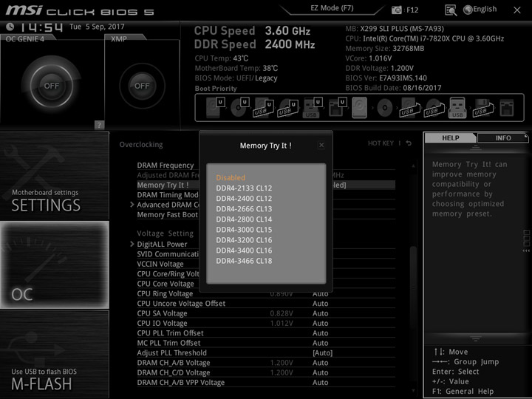The image size is (532, 399).
Task: Click Auto value of MC PLL Trim Offset
Action: pyautogui.click(x=320, y=343)
